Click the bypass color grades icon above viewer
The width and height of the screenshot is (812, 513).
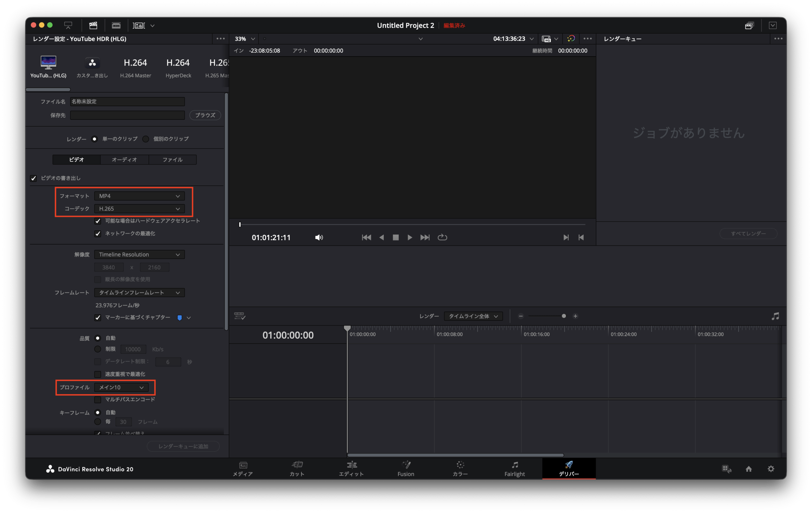coord(571,39)
